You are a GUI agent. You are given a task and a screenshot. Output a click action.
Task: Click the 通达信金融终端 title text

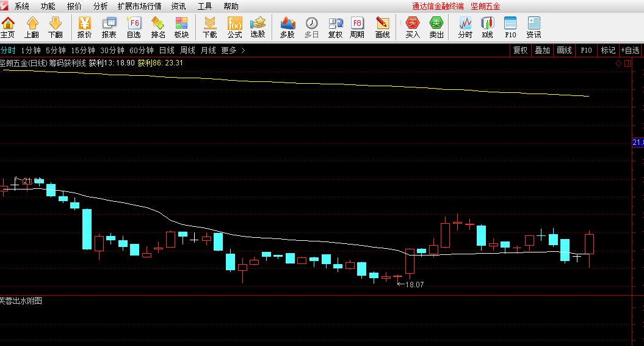[x=438, y=6]
